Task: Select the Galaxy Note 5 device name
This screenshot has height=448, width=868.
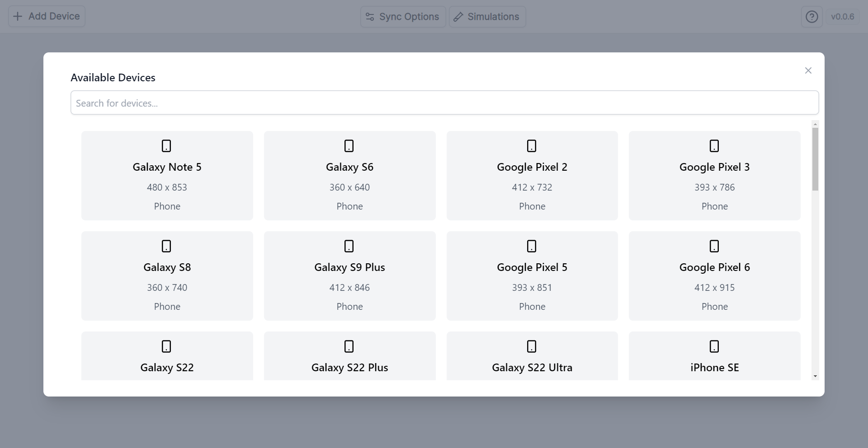Action: tap(167, 167)
